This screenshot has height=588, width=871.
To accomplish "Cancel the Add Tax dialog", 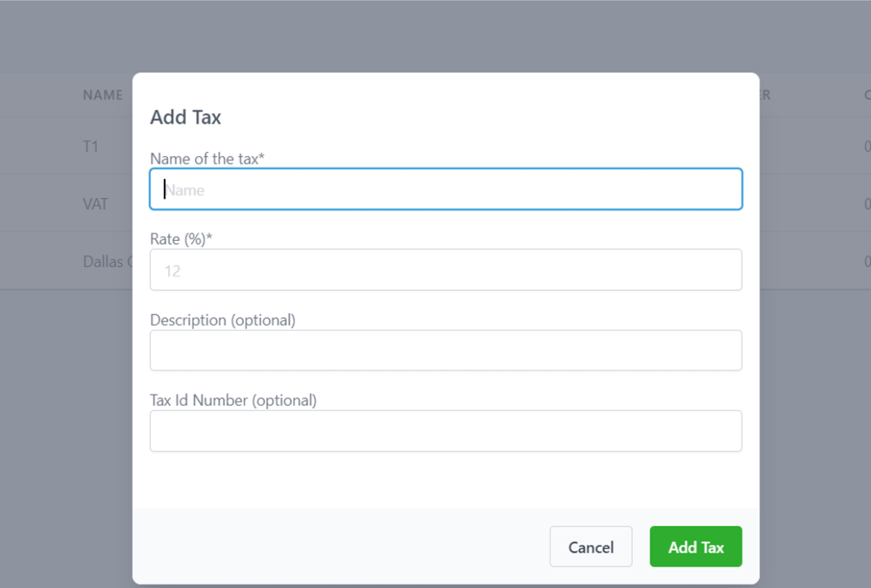I will [x=591, y=546].
